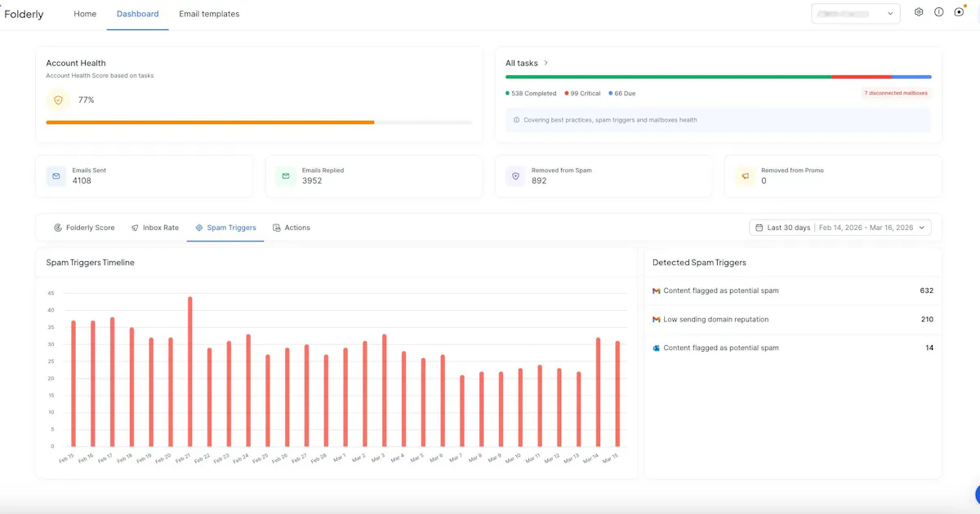Click the chart bar for Mar 7
Screen dimensions: 980x514
[462, 411]
